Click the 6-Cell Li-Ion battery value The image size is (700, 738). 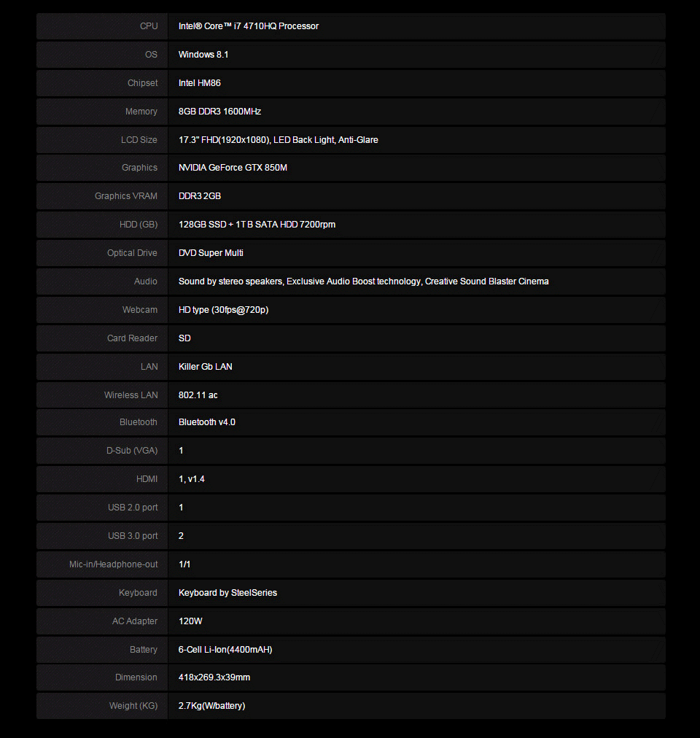click(x=225, y=650)
